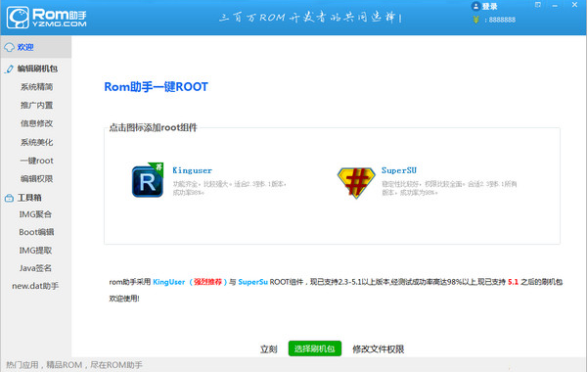Image resolution: width=588 pixels, height=372 pixels.
Task: Click the 立刻 label
Action: pos(268,349)
